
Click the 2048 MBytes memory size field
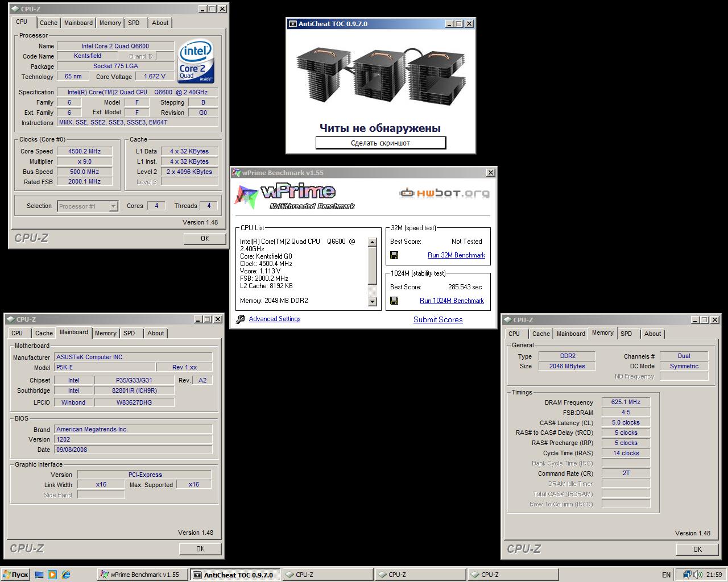567,366
